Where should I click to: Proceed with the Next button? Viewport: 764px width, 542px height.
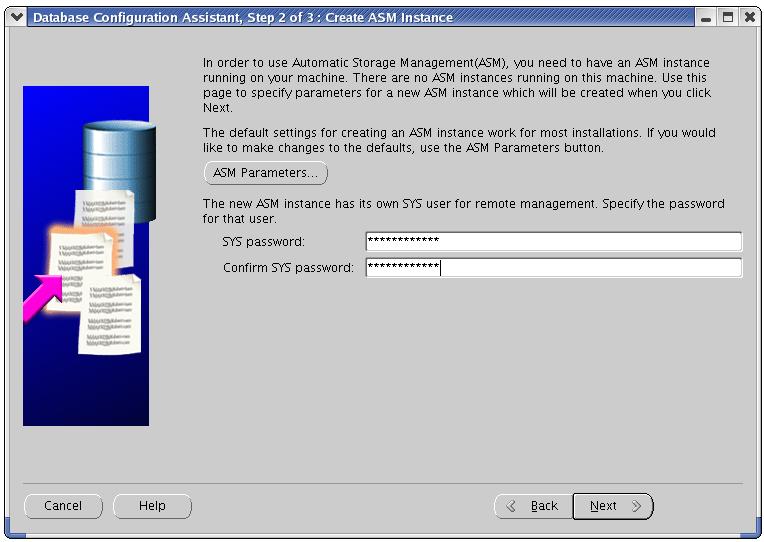click(x=612, y=506)
